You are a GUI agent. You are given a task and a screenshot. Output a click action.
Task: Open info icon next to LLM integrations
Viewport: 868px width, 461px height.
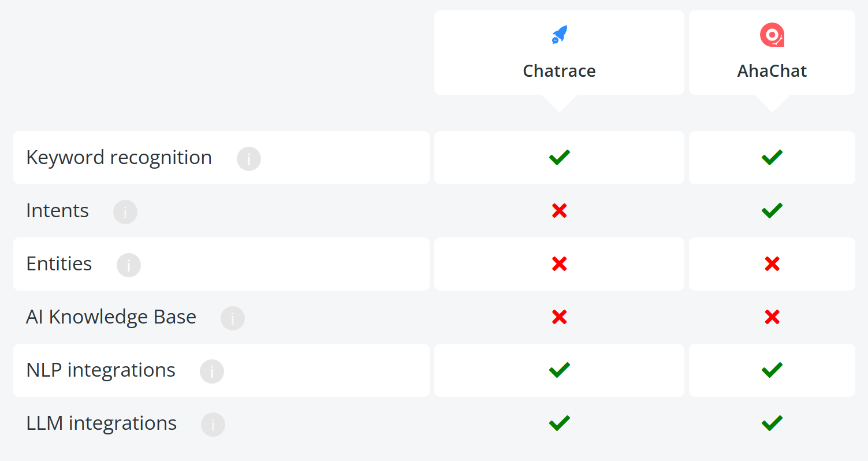[x=213, y=425]
